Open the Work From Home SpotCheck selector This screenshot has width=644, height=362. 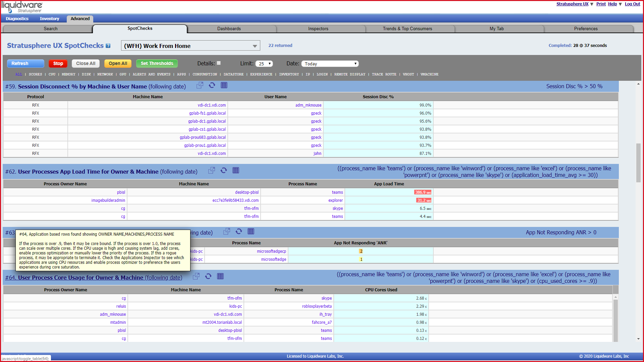pyautogui.click(x=191, y=46)
